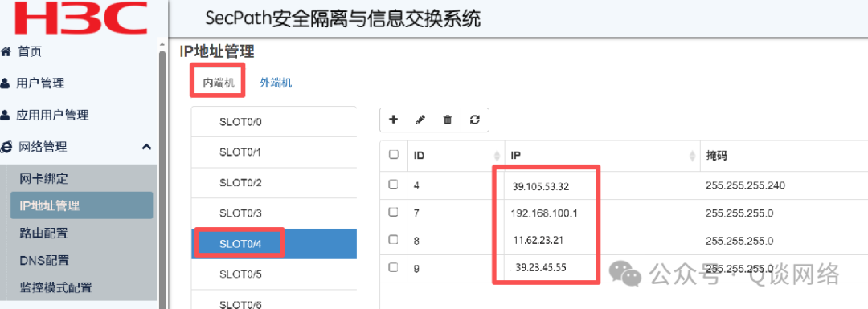The image size is (868, 309).
Task: Open 用户管理 in the sidebar
Action: coord(40,83)
